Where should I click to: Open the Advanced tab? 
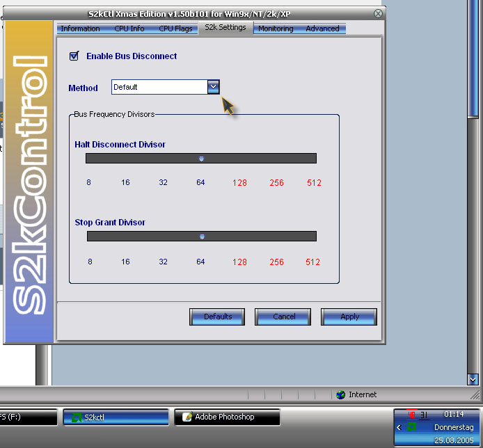point(322,29)
